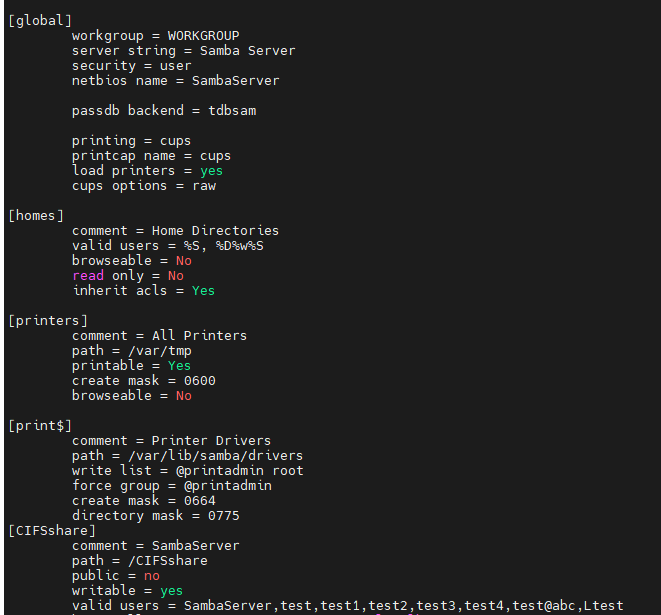Click the red 'No' after read only
Viewport: 661px width, 615px height.
(x=175, y=275)
